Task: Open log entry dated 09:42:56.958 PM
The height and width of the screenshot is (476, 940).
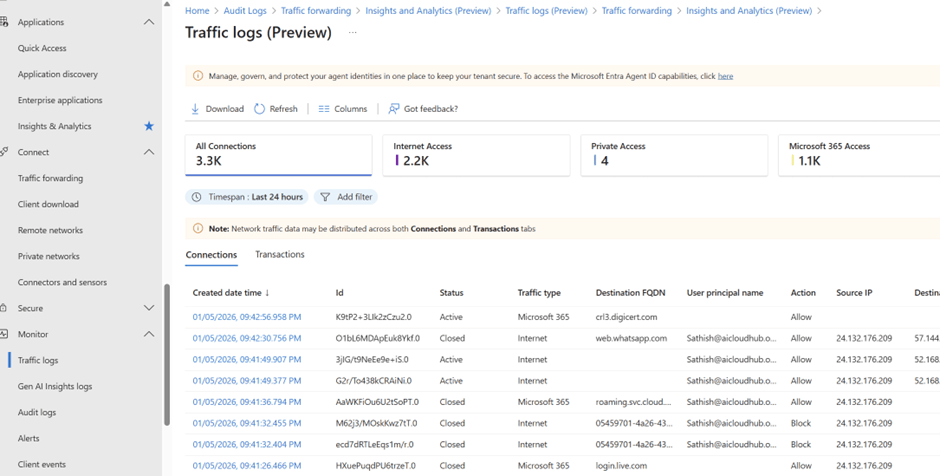Action: tap(246, 317)
